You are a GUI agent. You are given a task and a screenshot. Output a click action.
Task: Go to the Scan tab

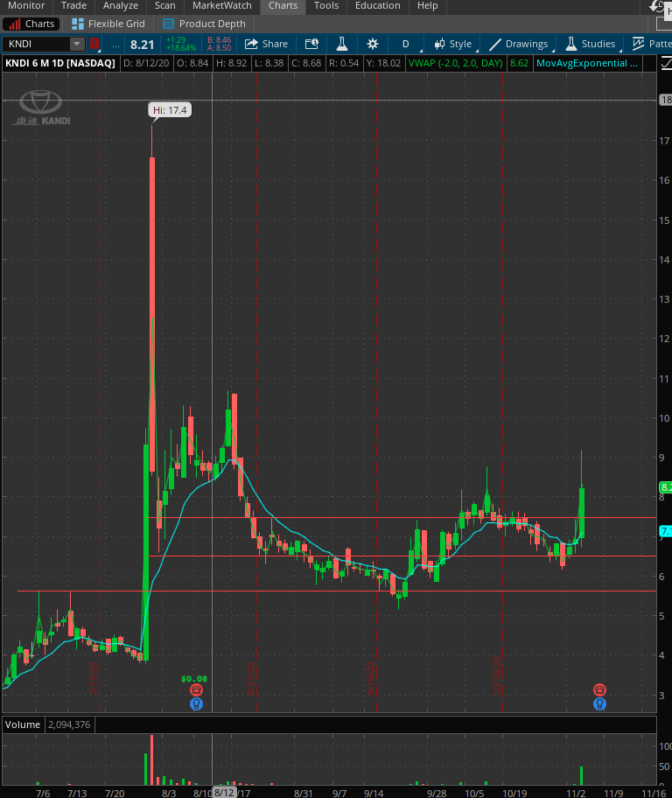[165, 6]
